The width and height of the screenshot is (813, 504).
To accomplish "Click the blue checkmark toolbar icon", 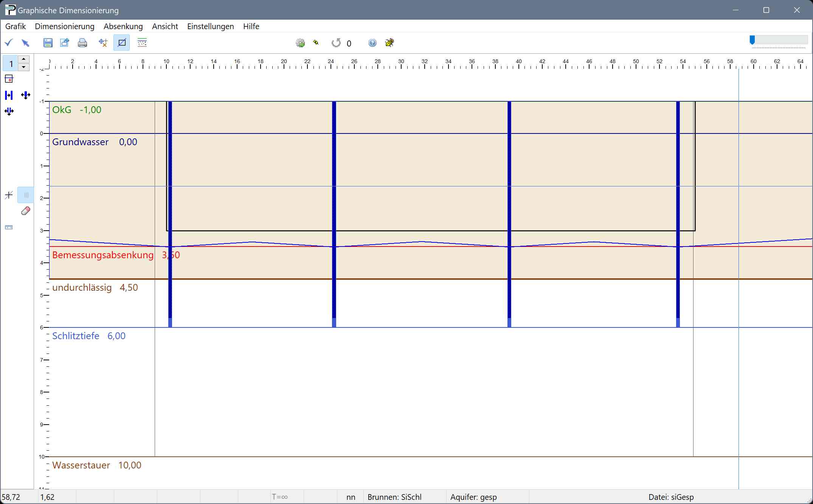I will pyautogui.click(x=9, y=43).
